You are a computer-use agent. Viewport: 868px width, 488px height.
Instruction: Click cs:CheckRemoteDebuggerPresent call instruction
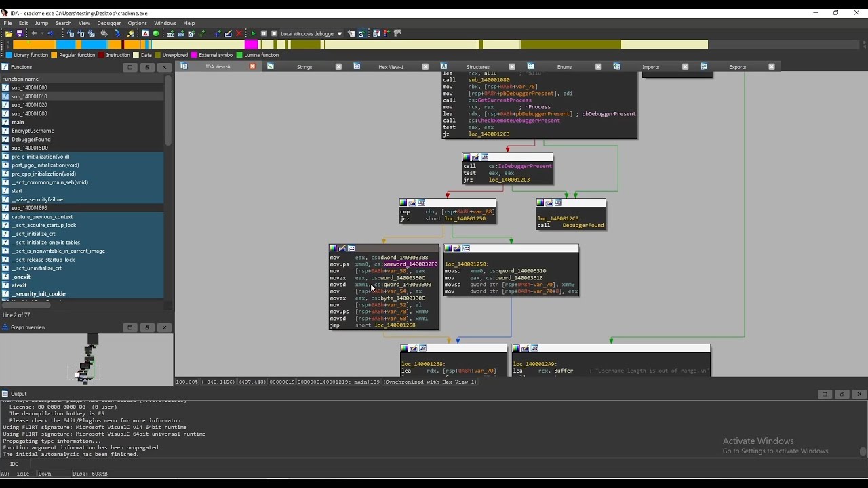coord(502,121)
